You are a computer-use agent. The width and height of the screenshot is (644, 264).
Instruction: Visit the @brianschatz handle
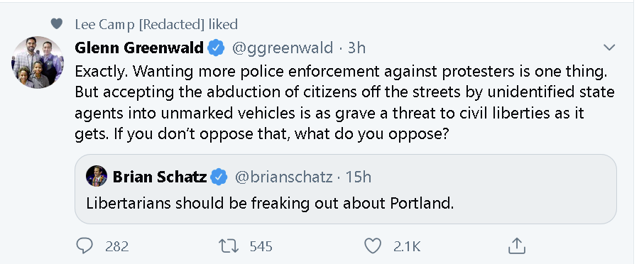pyautogui.click(x=283, y=177)
